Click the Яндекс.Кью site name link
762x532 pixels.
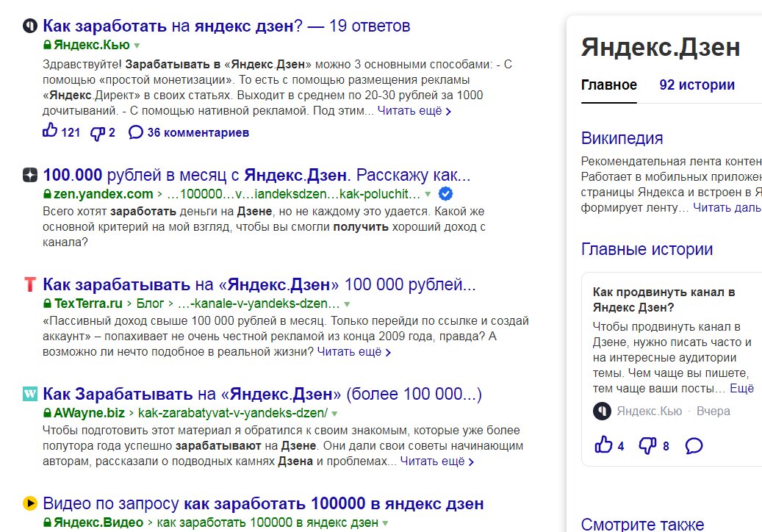92,45
